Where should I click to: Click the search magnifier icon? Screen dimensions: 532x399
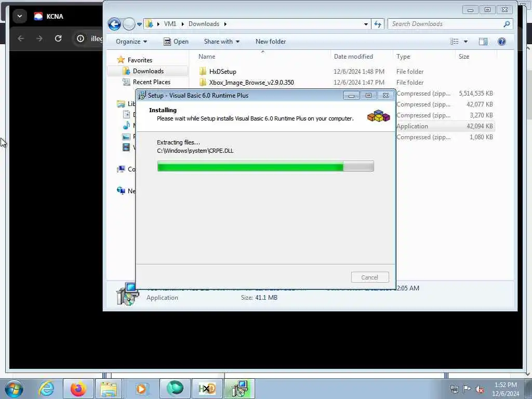(507, 24)
